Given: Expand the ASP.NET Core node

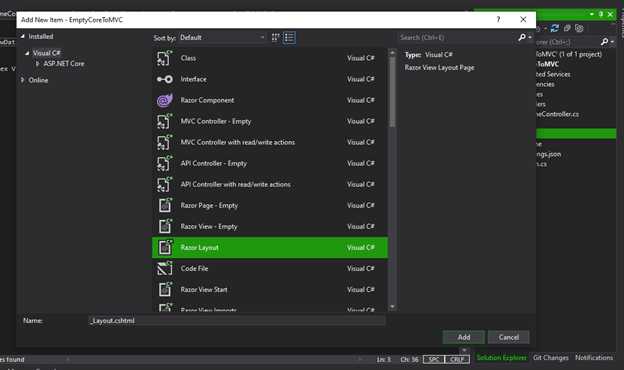Looking at the screenshot, I should (37, 64).
